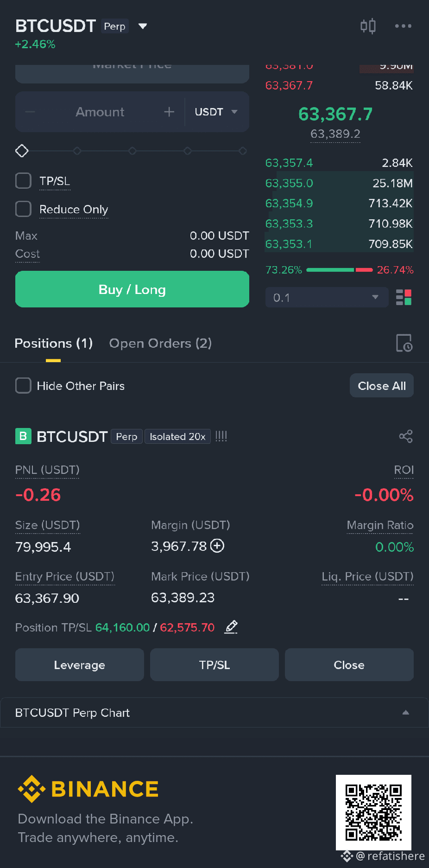
Task: Switch to the Open Orders (2) tab
Action: pyautogui.click(x=160, y=343)
